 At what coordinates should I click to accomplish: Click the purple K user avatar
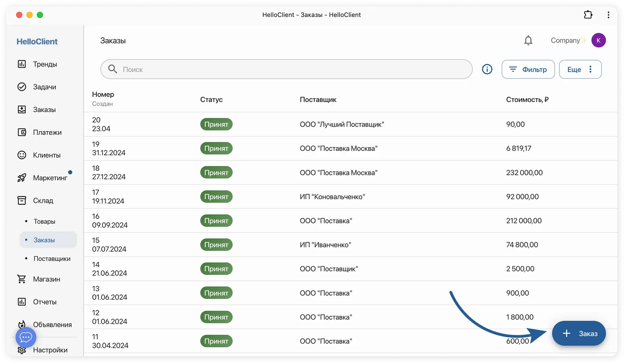[598, 40]
